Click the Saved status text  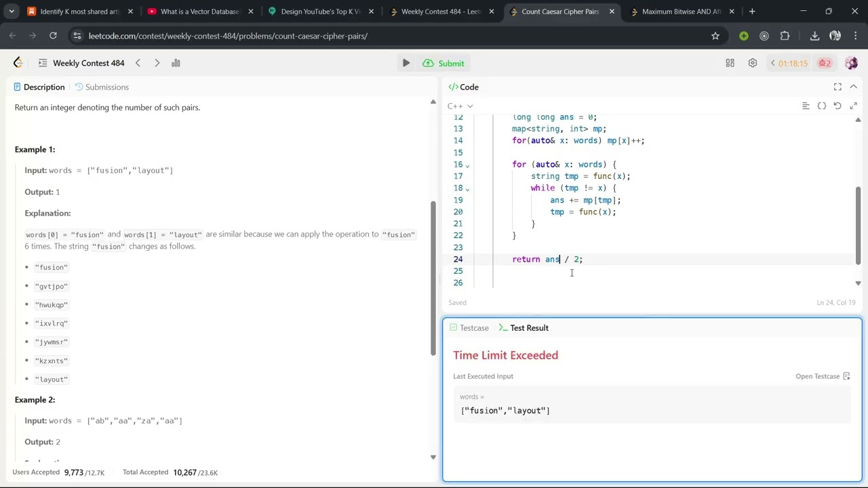(457, 303)
